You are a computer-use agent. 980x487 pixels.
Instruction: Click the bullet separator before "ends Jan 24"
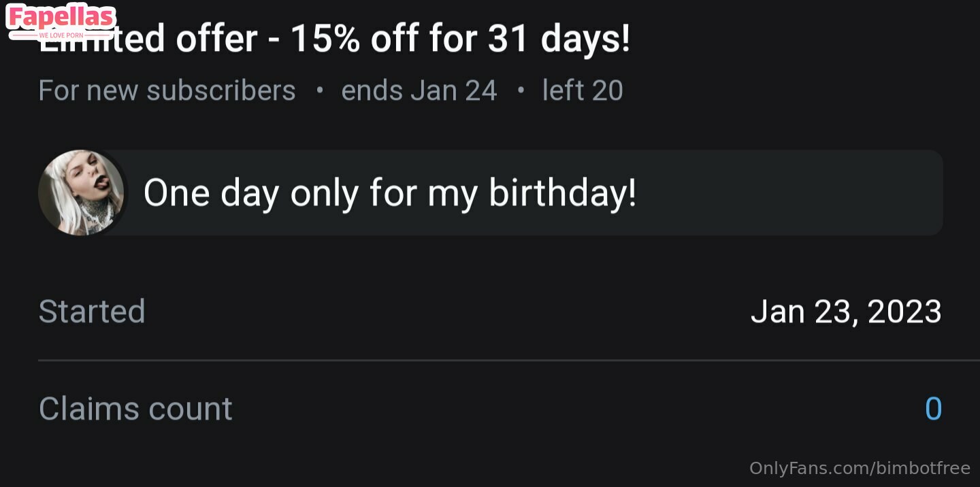pyautogui.click(x=319, y=90)
